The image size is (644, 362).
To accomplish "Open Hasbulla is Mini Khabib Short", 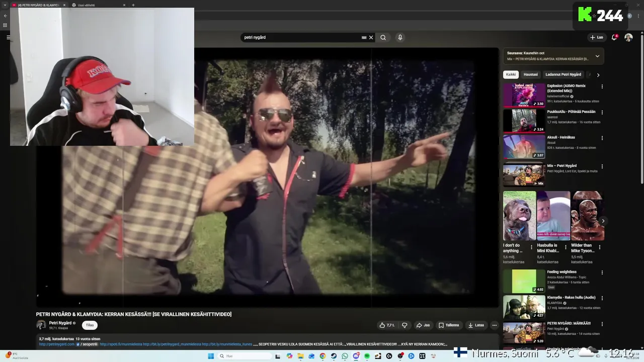I will pos(553,216).
